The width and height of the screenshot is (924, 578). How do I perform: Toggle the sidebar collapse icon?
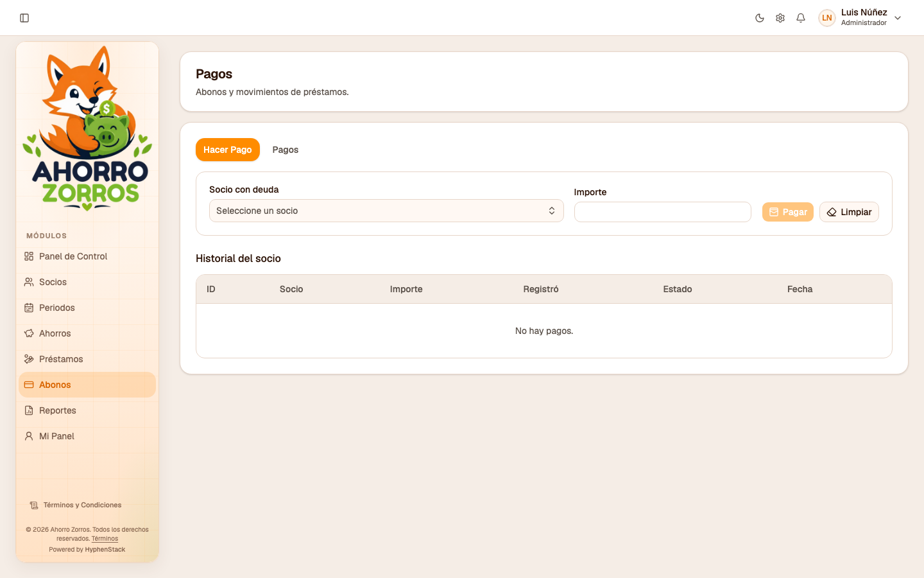pos(24,18)
